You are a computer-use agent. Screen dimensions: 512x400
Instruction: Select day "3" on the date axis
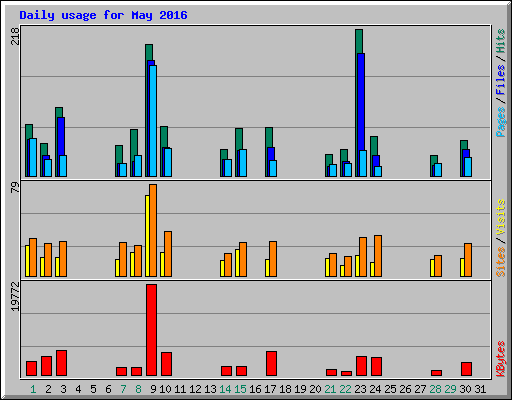[63, 389]
